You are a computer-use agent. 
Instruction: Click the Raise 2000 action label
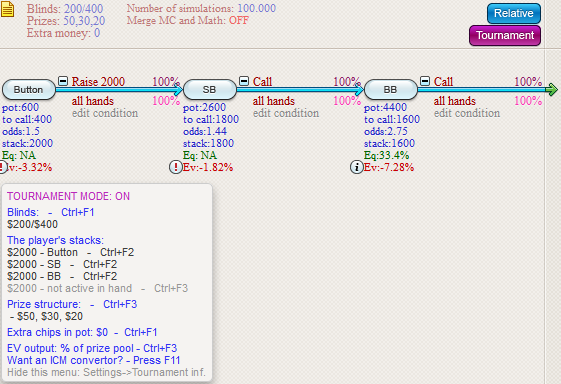[98, 82]
